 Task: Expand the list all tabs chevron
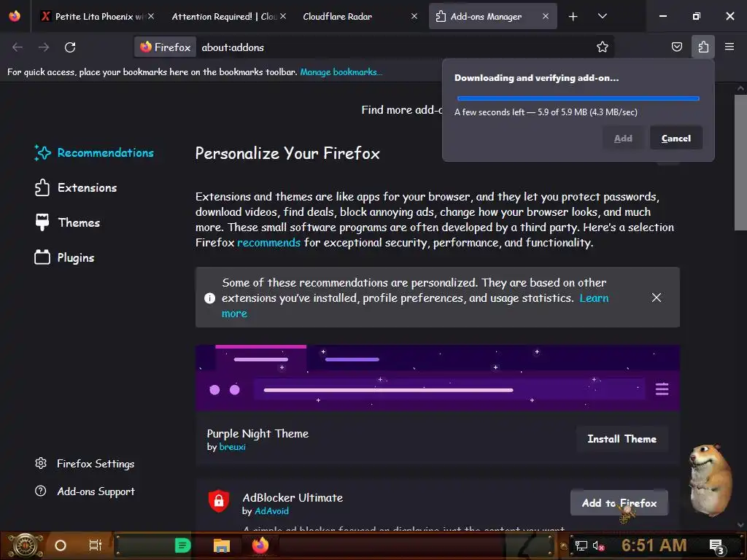point(602,16)
